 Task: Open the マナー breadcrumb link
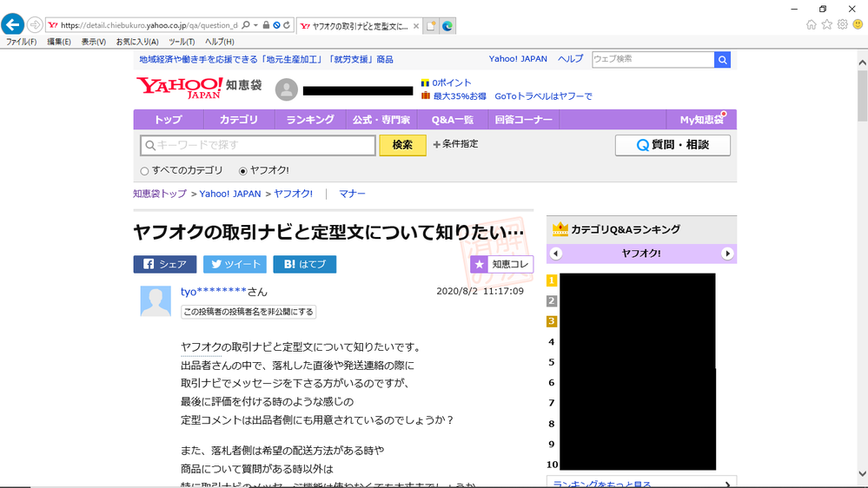352,194
